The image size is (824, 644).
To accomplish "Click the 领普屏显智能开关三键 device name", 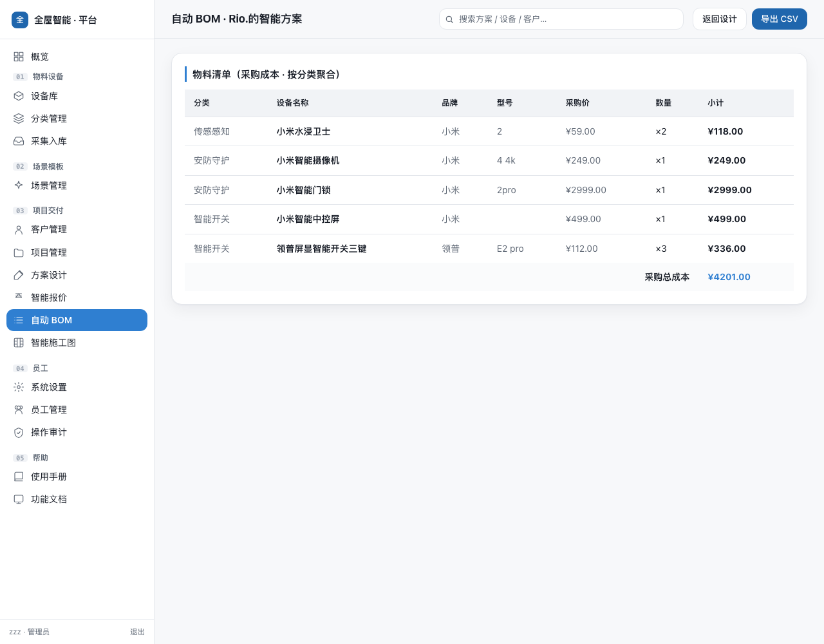I will click(321, 249).
